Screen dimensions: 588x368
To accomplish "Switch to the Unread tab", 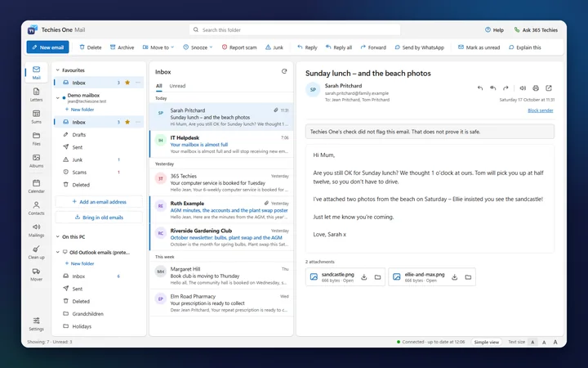I will click(177, 86).
